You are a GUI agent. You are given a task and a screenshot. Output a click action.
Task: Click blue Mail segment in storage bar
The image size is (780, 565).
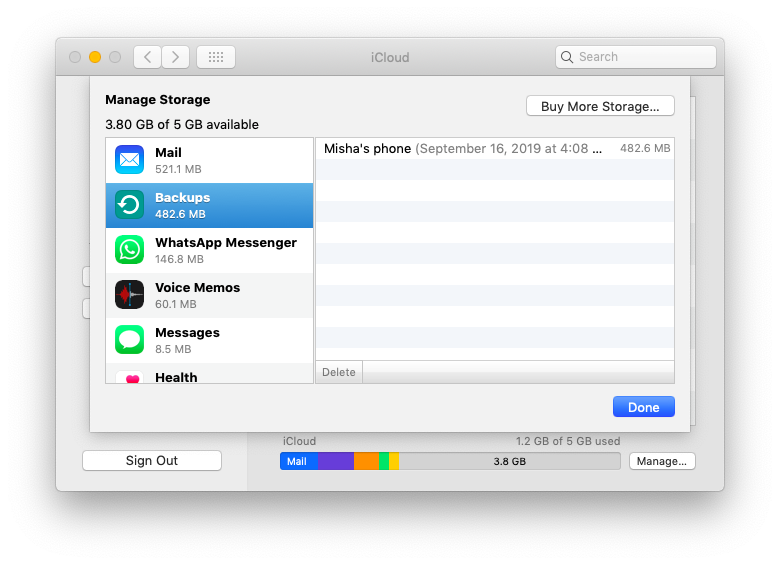[298, 461]
